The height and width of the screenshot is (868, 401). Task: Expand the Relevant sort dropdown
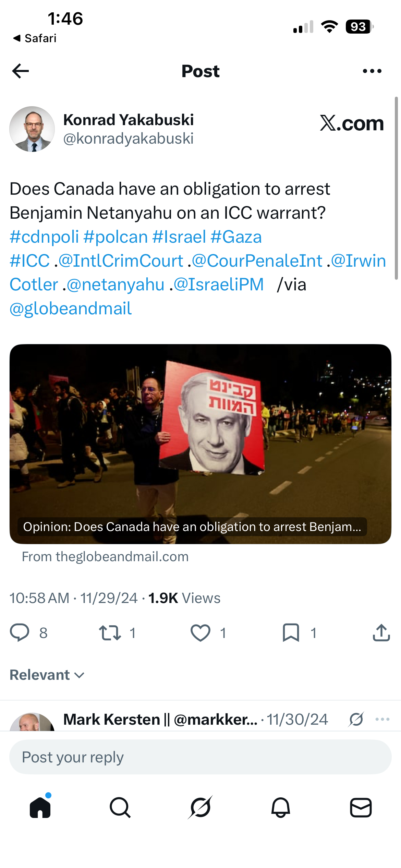coord(47,675)
